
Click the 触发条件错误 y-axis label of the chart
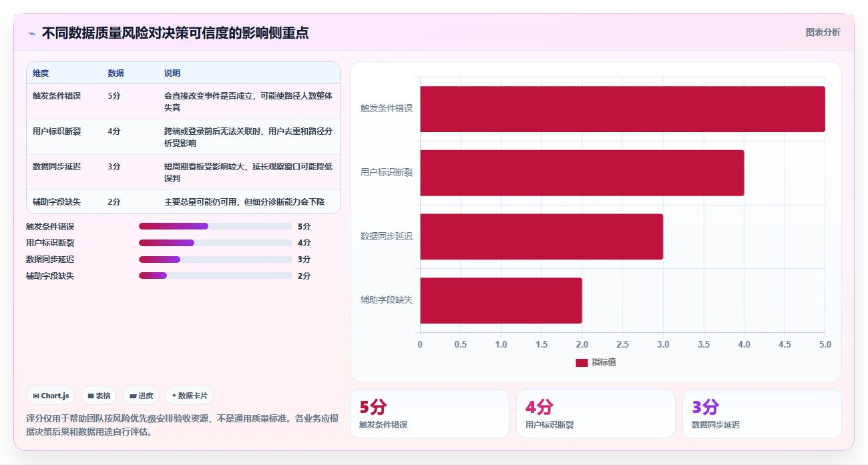[x=387, y=108]
